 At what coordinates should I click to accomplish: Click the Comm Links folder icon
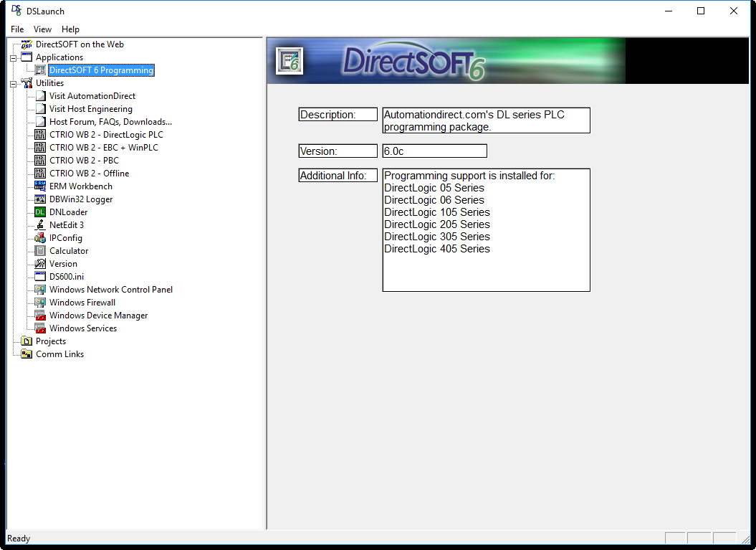point(27,354)
